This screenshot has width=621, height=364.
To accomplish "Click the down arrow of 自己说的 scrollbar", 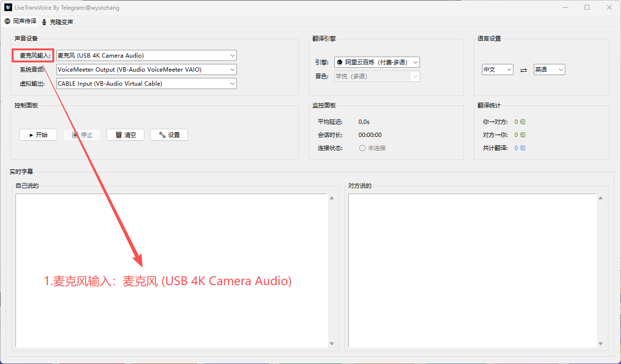I will point(332,343).
